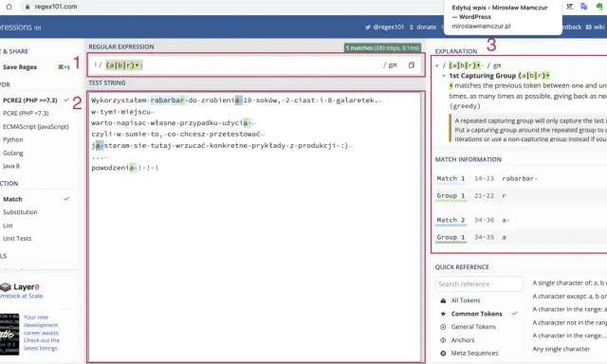Open the wiki link
This screenshot has width=607, height=364.
tap(598, 27)
